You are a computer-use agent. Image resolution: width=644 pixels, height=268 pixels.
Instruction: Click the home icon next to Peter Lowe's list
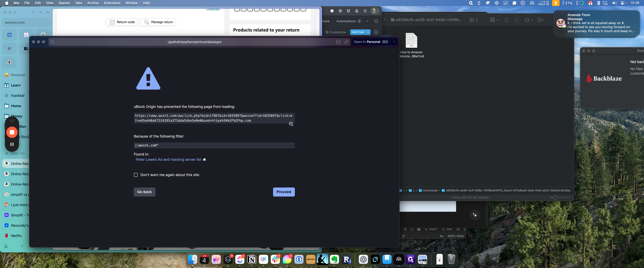click(x=204, y=159)
